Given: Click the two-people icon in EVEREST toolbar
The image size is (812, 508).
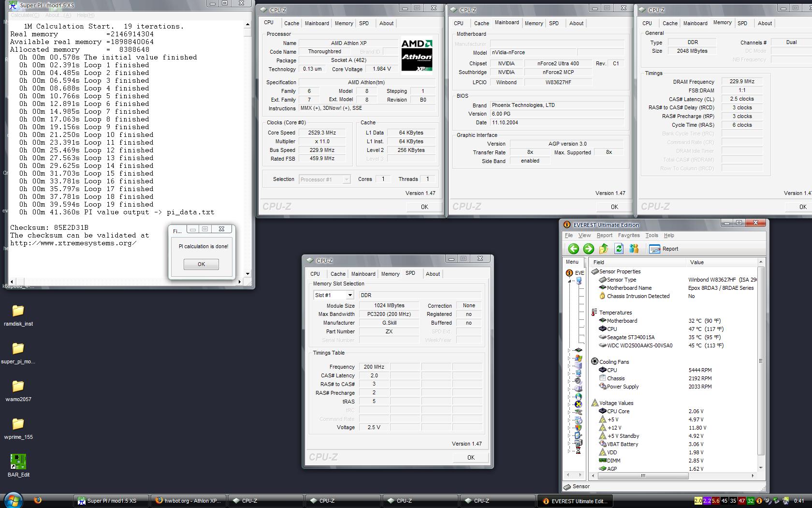Looking at the screenshot, I should [x=634, y=249].
